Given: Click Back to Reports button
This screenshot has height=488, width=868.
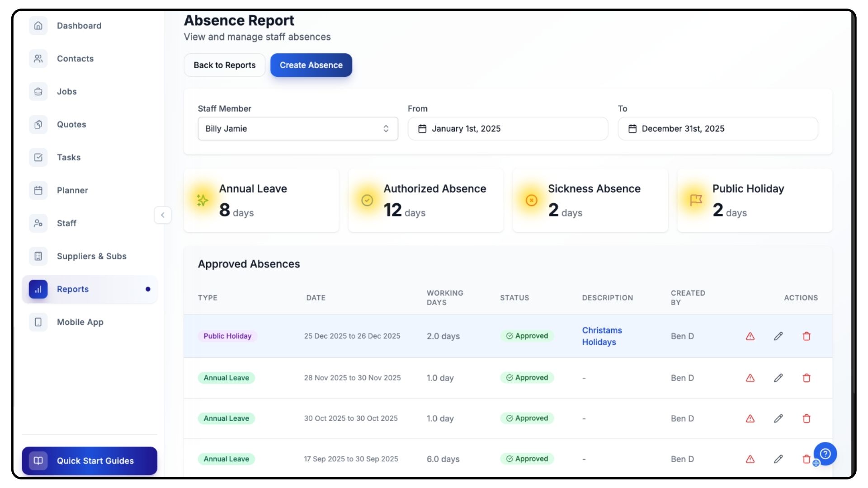Looking at the screenshot, I should click(x=224, y=65).
